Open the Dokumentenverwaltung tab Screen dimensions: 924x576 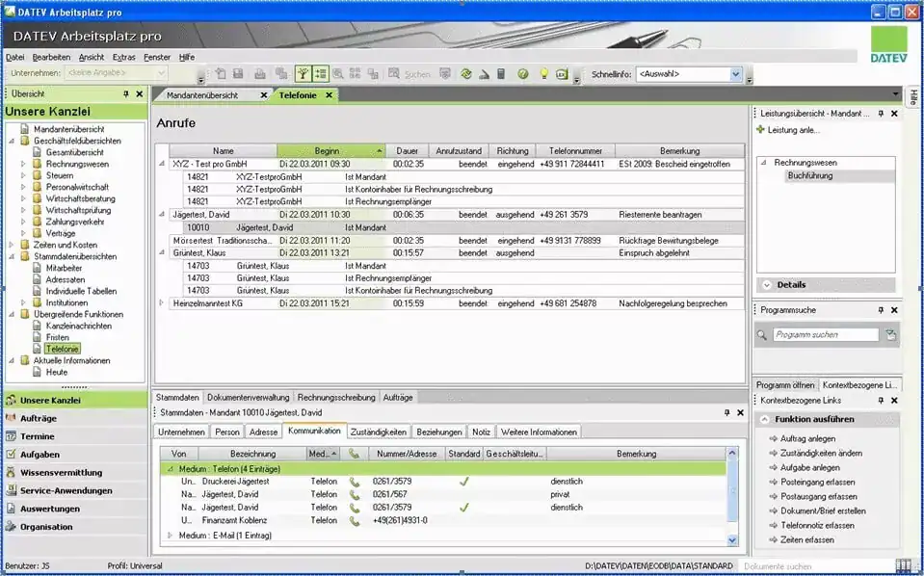248,398
